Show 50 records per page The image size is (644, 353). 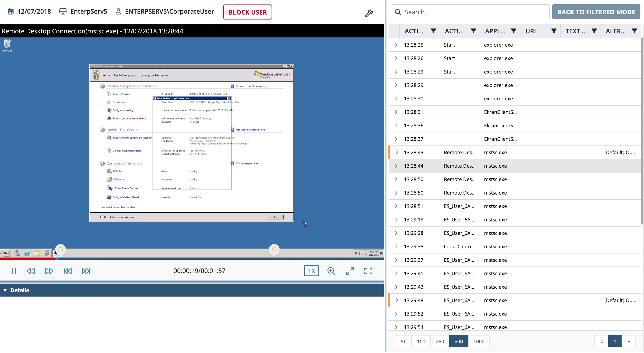coord(403,342)
